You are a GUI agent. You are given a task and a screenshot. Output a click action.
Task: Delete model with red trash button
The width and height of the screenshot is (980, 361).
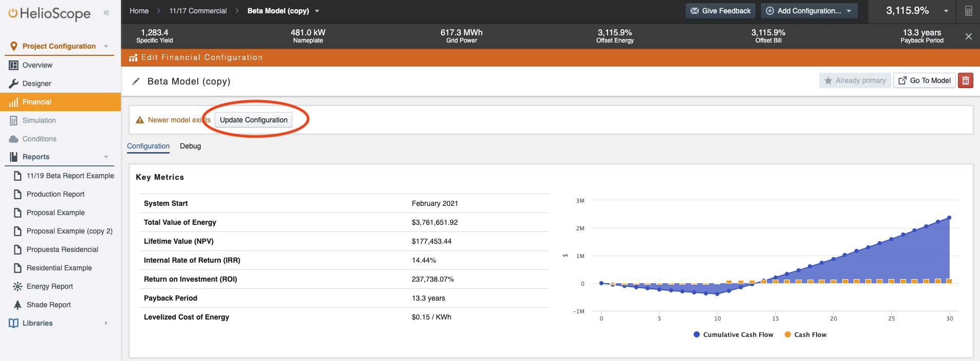tap(966, 80)
